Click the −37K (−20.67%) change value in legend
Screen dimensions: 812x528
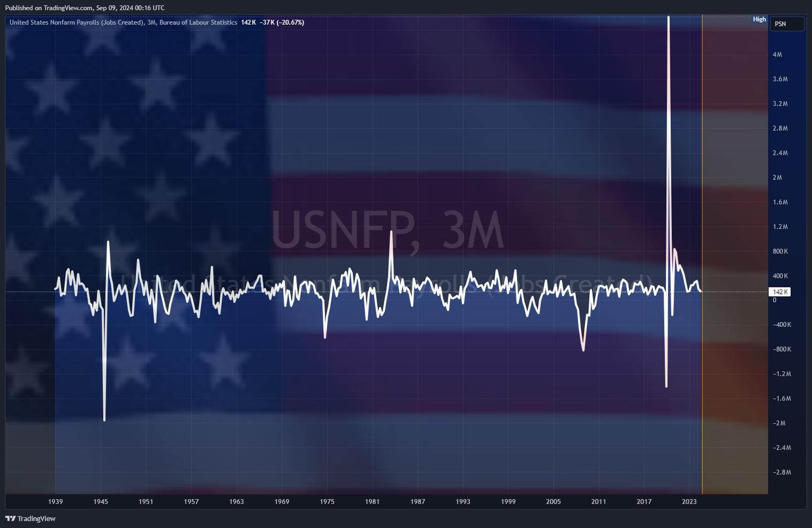click(x=282, y=22)
